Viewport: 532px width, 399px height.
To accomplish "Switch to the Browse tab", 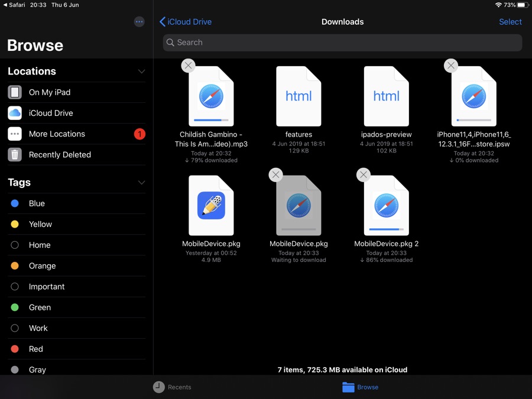I will [x=361, y=387].
